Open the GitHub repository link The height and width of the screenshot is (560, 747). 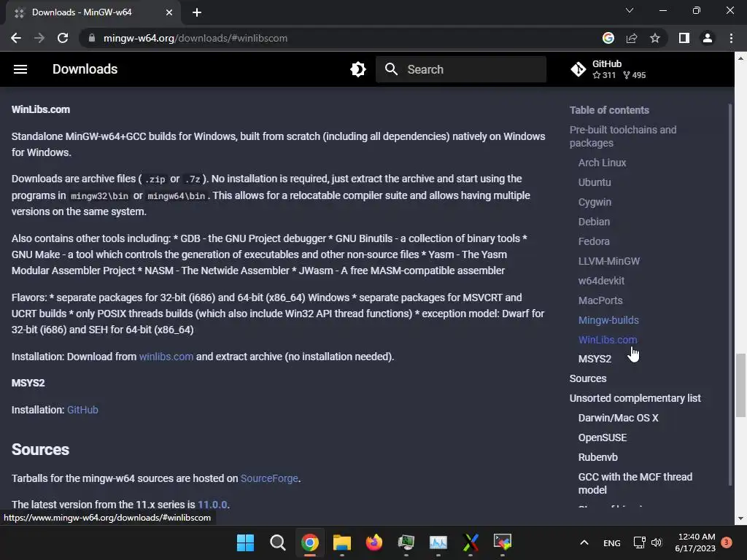[x=608, y=69]
